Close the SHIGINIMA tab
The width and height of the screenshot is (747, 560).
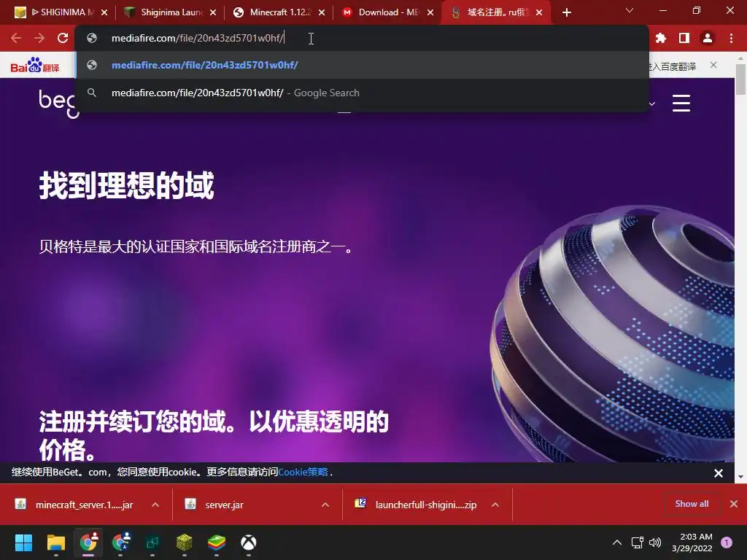coord(104,12)
